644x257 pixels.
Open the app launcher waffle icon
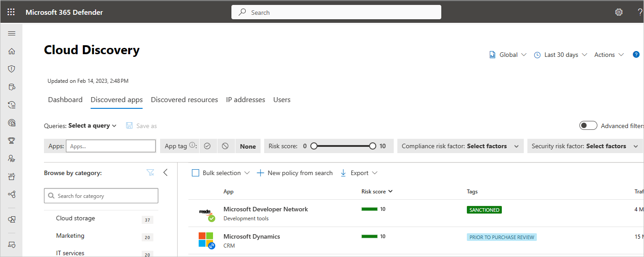click(x=11, y=12)
